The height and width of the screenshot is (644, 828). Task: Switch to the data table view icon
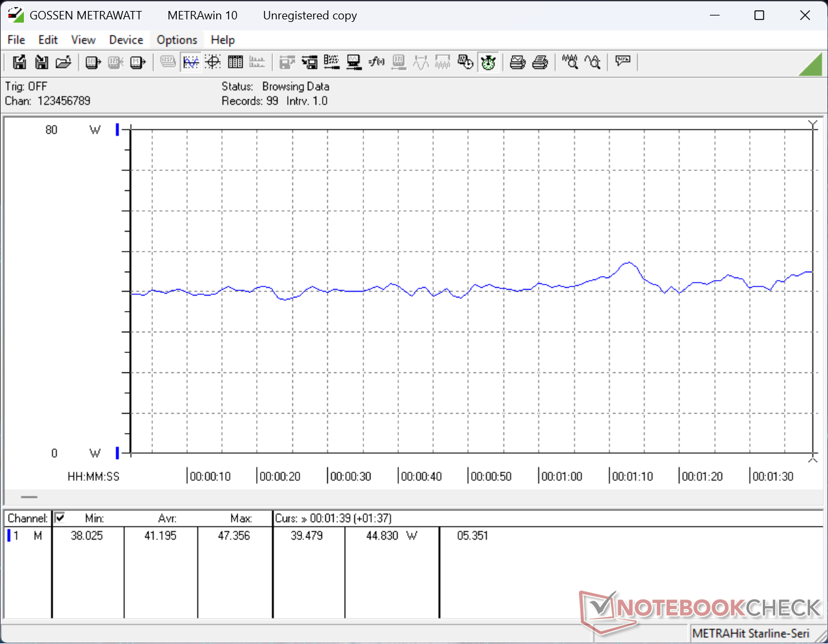(236, 62)
